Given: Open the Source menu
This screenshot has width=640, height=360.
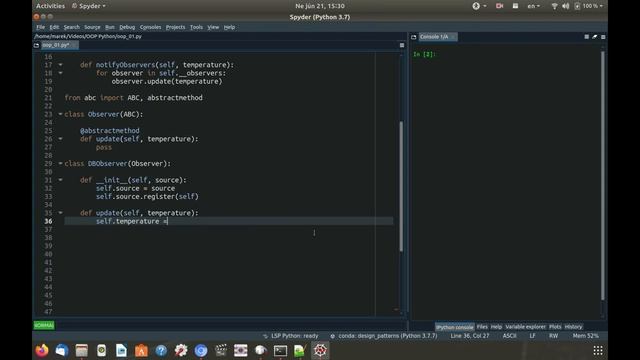Looking at the screenshot, I should [92, 27].
